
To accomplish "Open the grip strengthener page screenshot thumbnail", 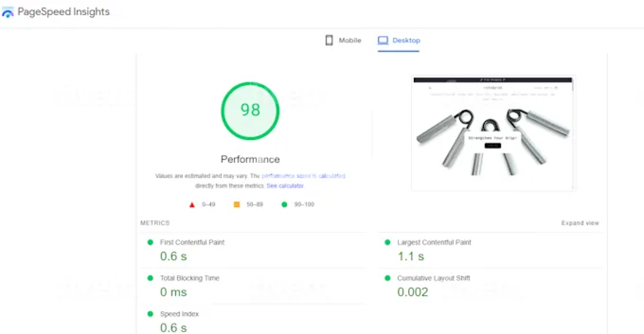I will pos(493,133).
